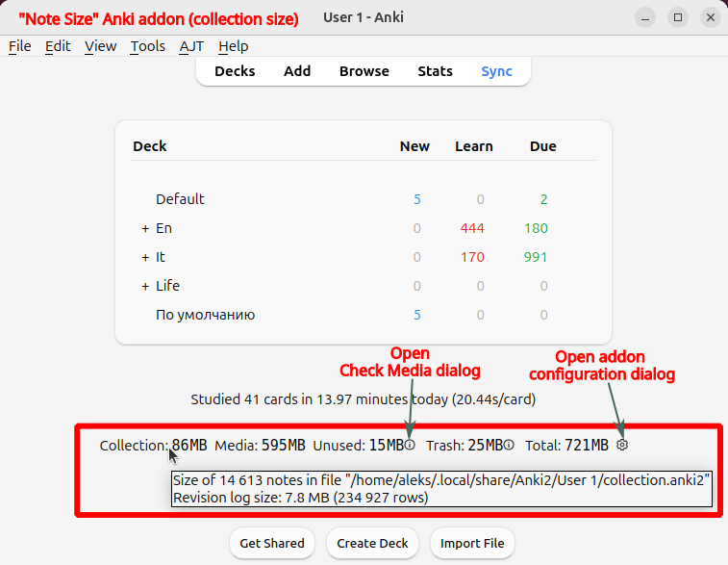Open the Tools menu
The image size is (728, 565).
tap(148, 46)
